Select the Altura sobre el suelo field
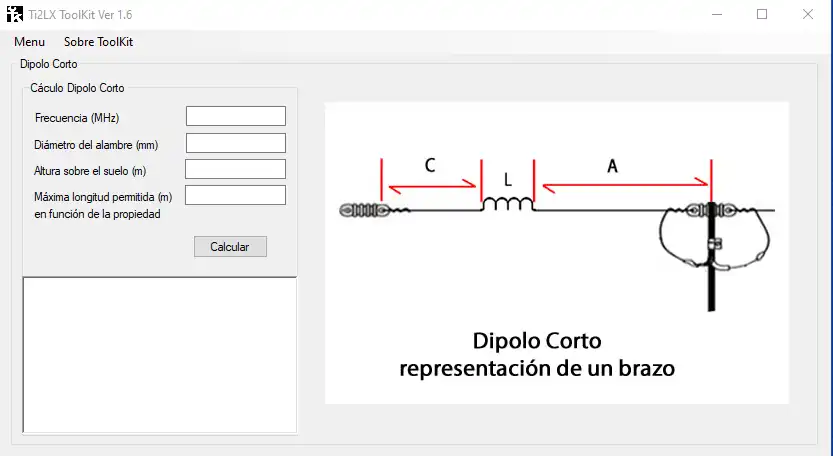 pos(235,169)
